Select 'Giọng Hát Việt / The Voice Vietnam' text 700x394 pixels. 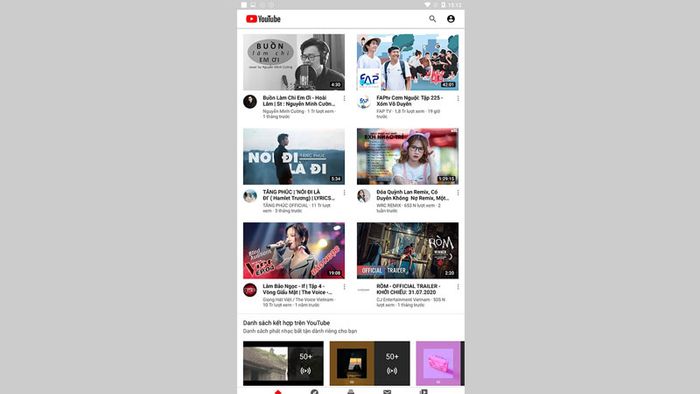[298, 300]
